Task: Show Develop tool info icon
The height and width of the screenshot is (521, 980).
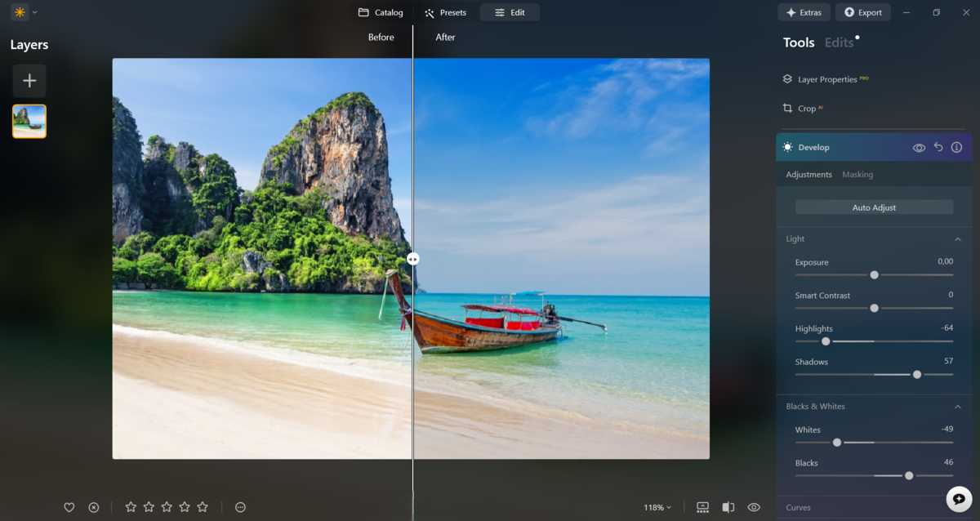Action: click(x=956, y=148)
